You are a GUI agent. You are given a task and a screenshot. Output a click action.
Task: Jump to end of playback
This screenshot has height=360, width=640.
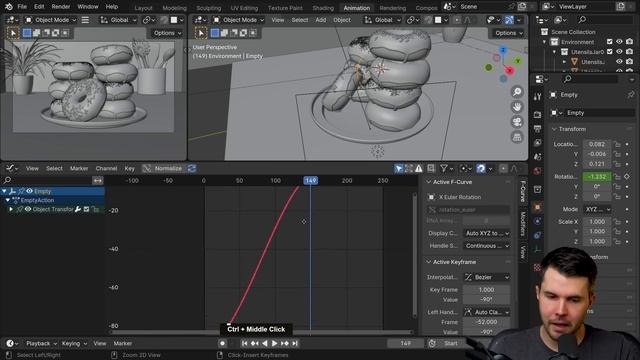(295, 343)
